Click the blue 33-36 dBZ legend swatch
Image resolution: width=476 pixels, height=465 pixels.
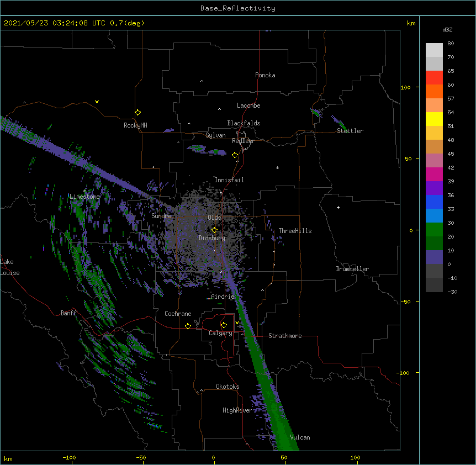434,202
